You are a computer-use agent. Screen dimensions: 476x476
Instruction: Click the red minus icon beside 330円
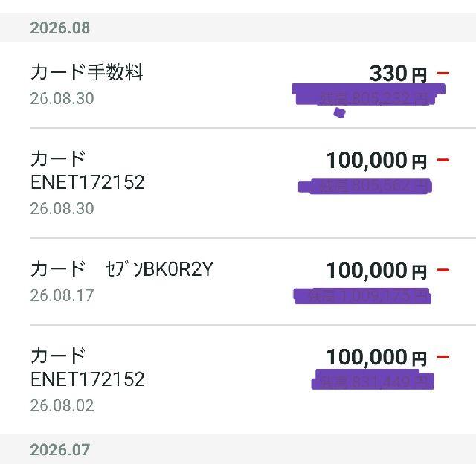point(443,73)
